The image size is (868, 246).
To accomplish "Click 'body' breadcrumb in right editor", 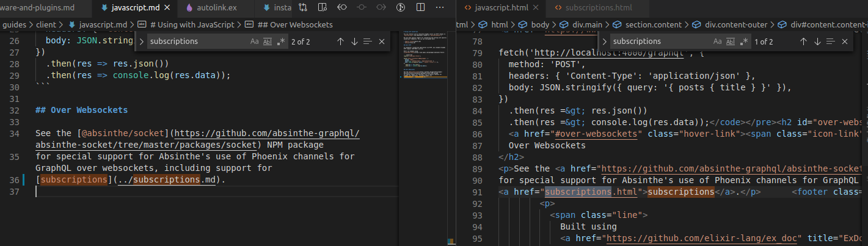I will (540, 24).
